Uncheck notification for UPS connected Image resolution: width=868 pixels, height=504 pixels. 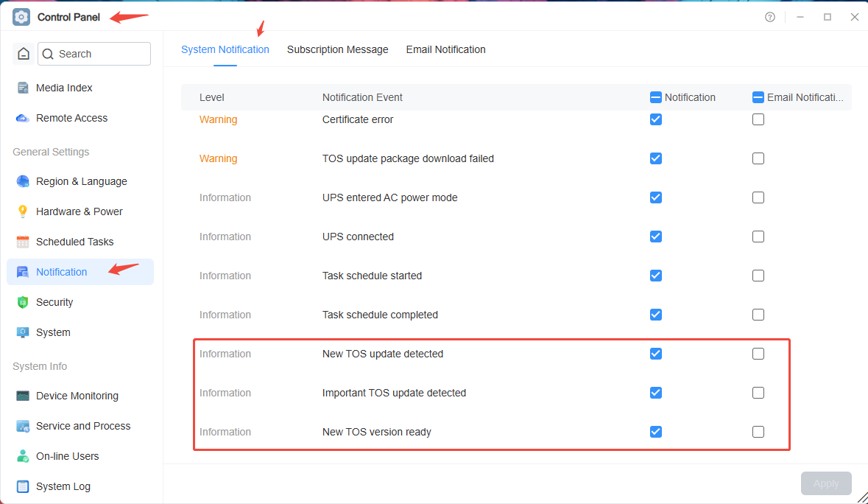tap(655, 237)
